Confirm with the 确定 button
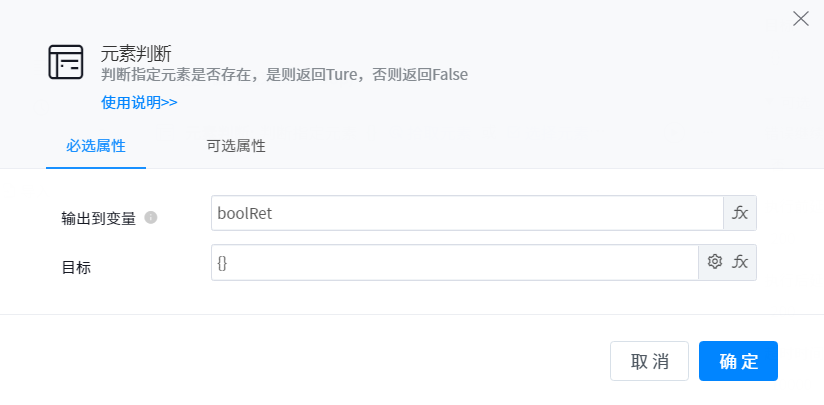The image size is (824, 405). [738, 361]
